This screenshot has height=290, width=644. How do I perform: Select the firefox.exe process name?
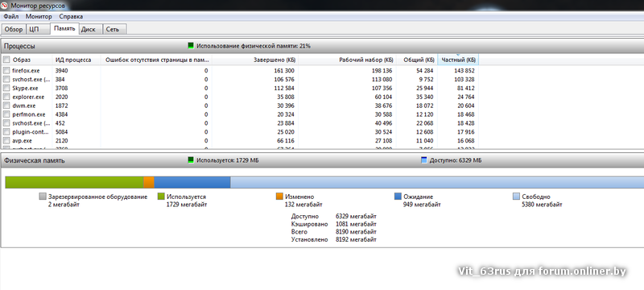(x=26, y=71)
